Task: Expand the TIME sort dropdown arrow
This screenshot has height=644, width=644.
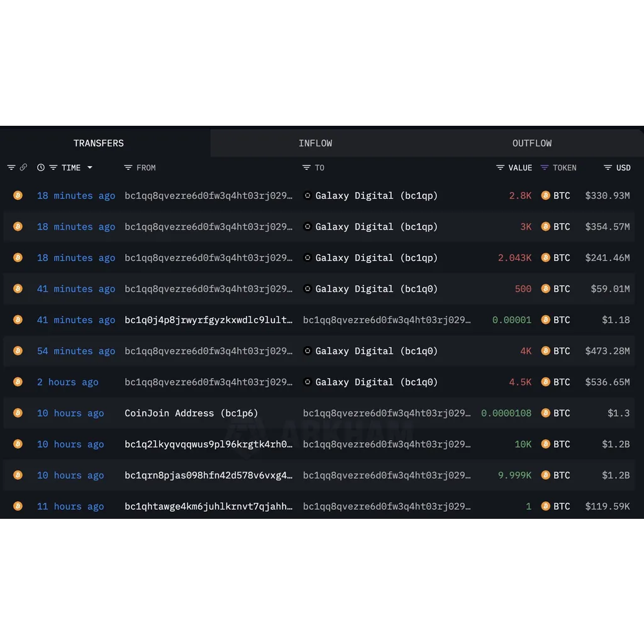Action: tap(90, 167)
